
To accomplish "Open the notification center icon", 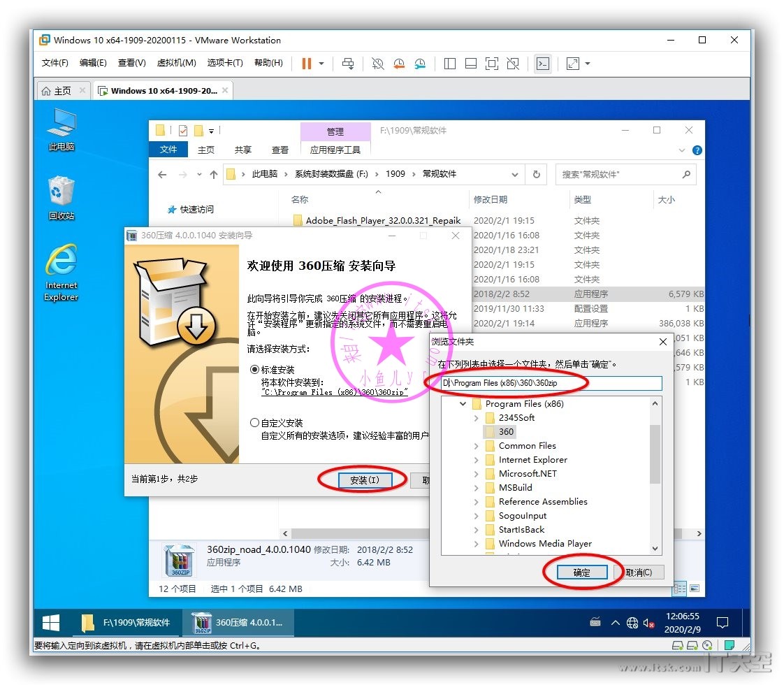I will [x=723, y=623].
